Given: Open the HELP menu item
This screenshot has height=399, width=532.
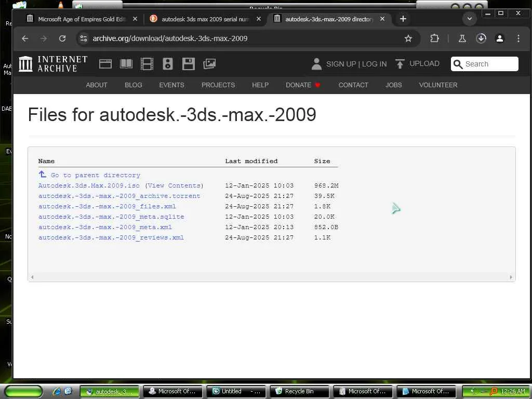Looking at the screenshot, I should click(x=260, y=85).
